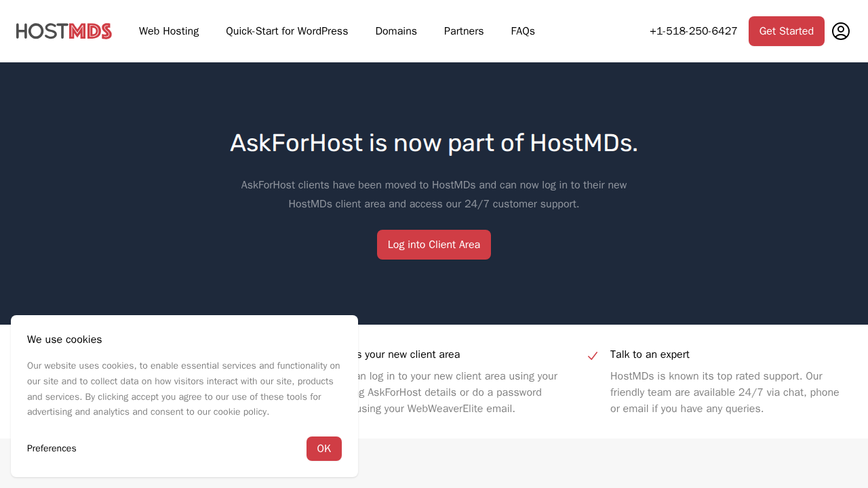The width and height of the screenshot is (868, 488).
Task: Click the Talk to an expert heading
Action: click(x=650, y=354)
